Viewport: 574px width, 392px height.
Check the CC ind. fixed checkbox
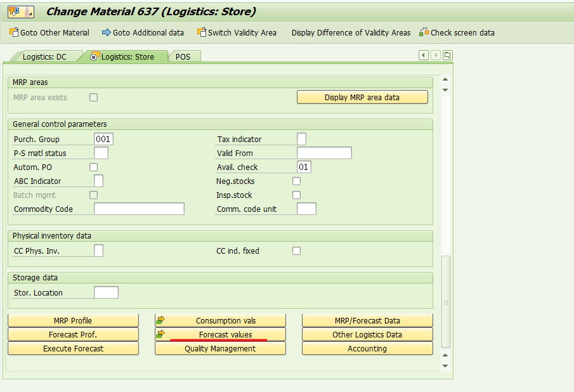296,251
